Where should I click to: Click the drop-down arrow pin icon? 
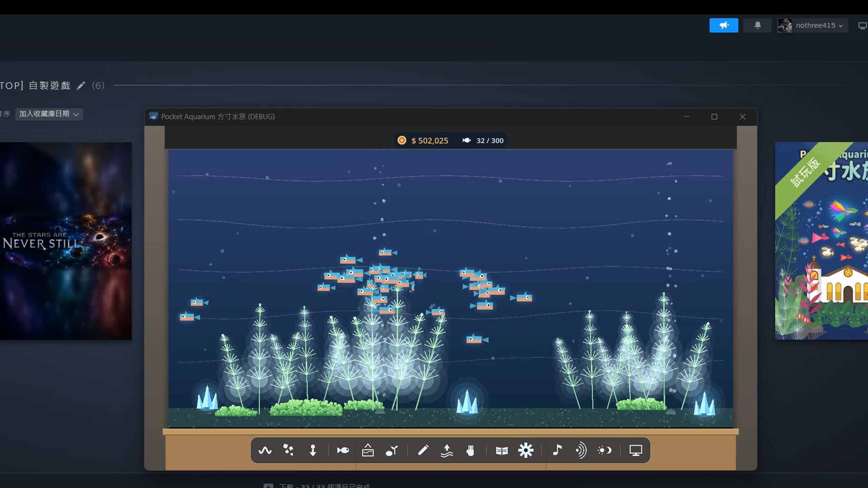[313, 450]
